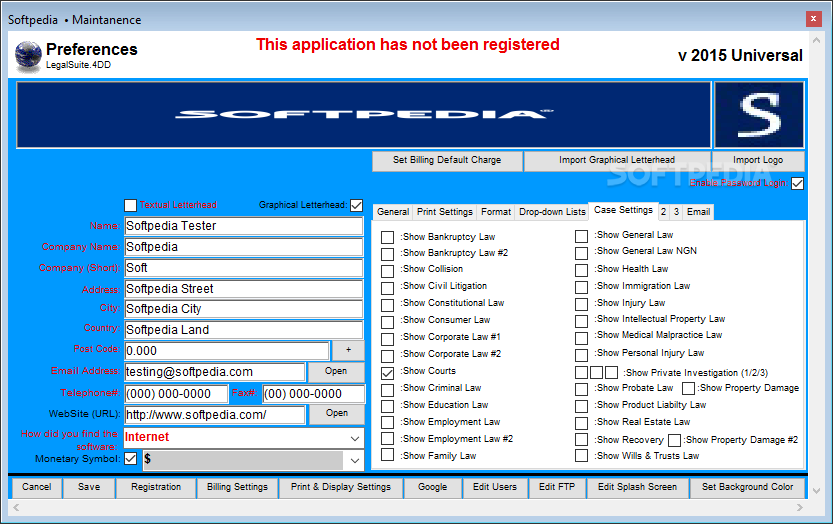Click the Edit Users button
Image resolution: width=833 pixels, height=524 pixels.
495,487
